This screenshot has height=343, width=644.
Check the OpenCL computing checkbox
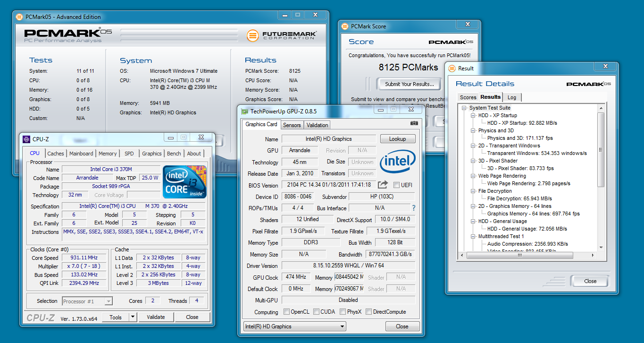[287, 312]
